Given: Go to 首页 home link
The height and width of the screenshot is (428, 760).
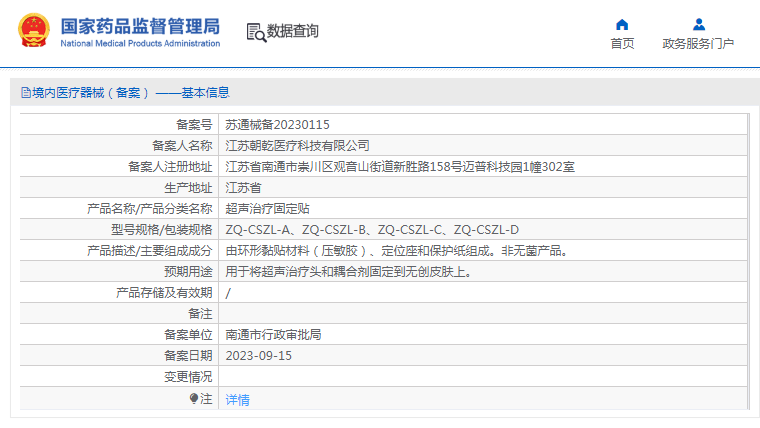Looking at the screenshot, I should [x=622, y=44].
